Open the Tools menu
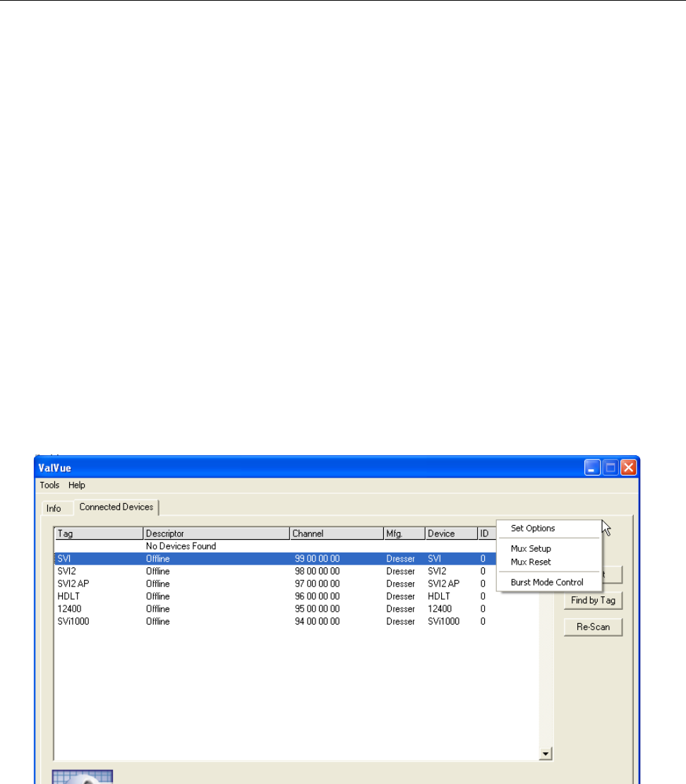The height and width of the screenshot is (784, 686). pos(49,485)
